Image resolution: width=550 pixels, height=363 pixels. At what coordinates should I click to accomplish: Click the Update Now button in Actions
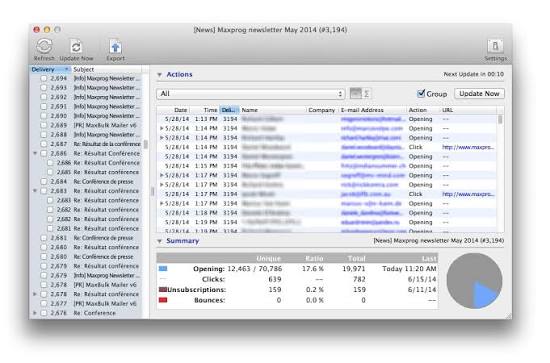coord(479,93)
